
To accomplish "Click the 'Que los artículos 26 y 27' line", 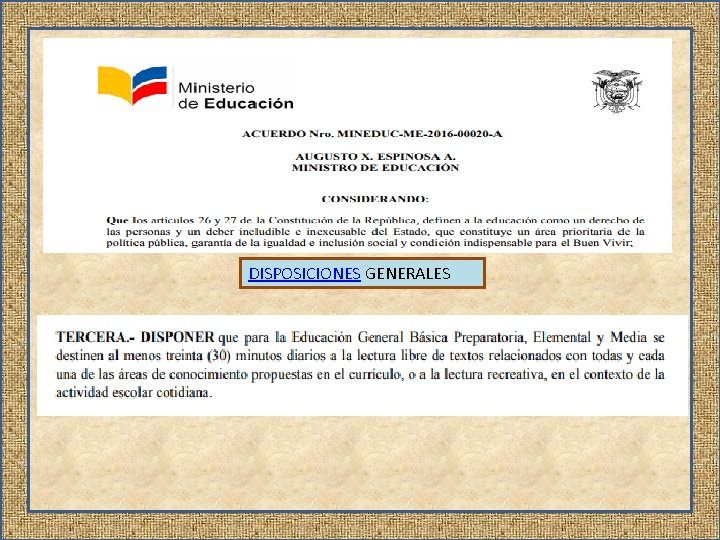I will (x=375, y=220).
